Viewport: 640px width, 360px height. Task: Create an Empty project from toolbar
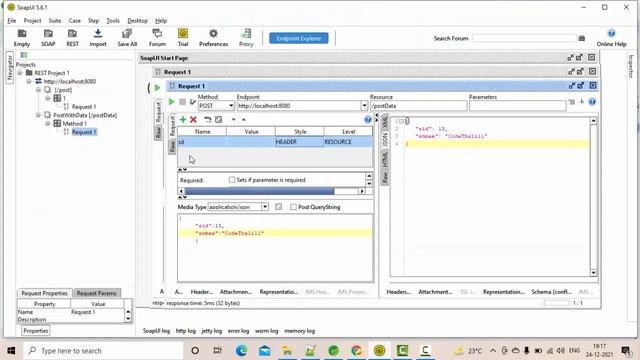click(x=22, y=38)
